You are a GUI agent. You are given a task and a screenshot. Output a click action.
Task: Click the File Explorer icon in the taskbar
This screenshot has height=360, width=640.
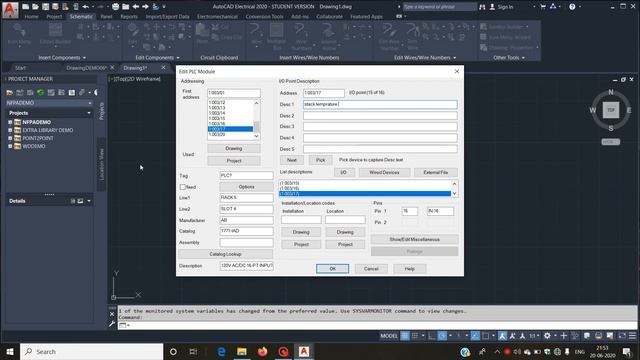[x=242, y=351]
